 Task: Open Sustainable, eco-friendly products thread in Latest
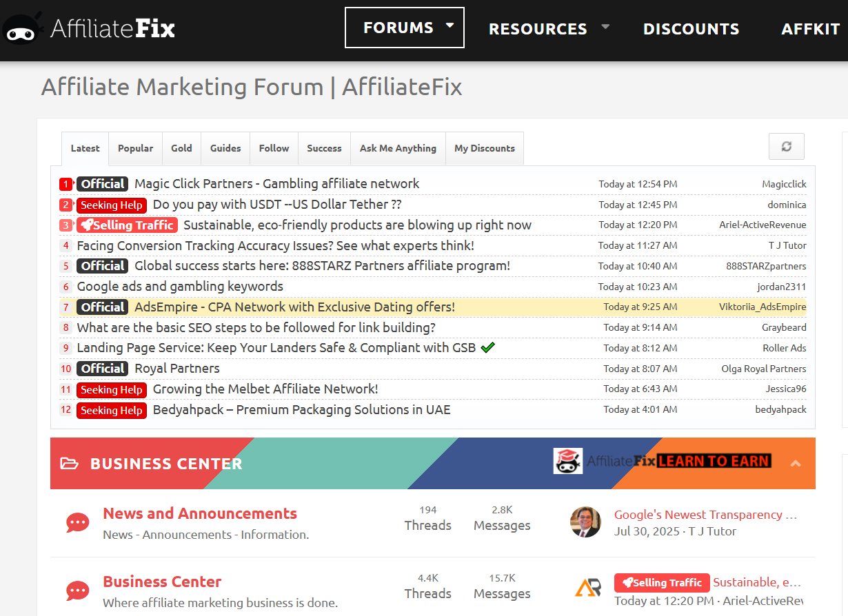coord(357,225)
